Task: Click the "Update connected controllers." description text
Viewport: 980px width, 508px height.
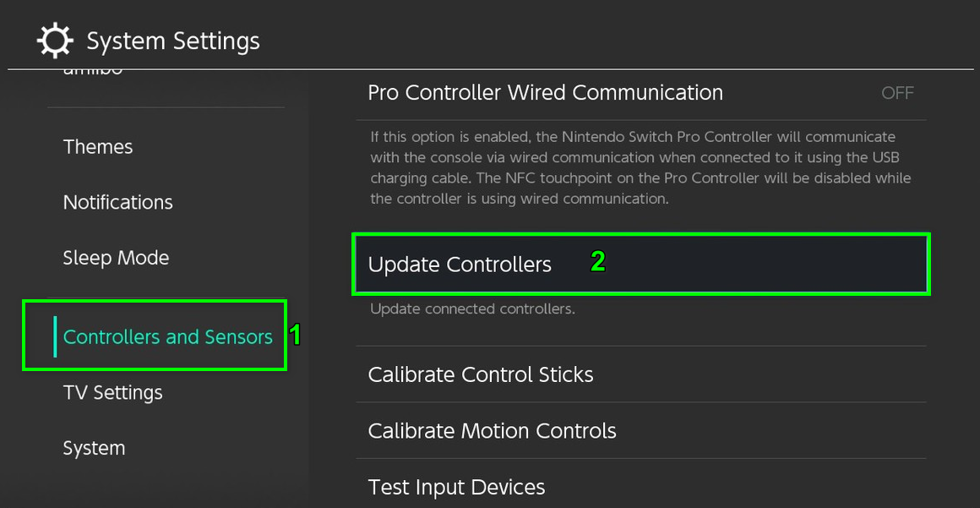Action: (472, 309)
